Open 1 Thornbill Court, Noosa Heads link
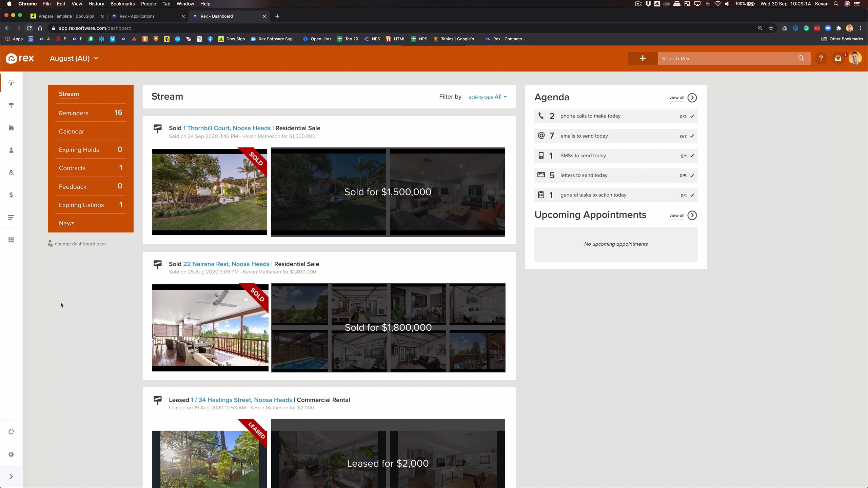 pos(227,128)
